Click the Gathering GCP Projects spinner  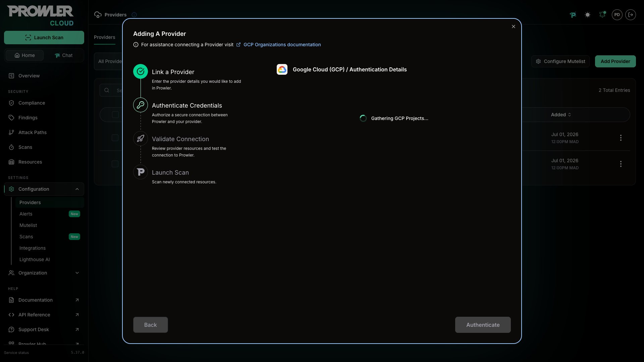pyautogui.click(x=363, y=118)
